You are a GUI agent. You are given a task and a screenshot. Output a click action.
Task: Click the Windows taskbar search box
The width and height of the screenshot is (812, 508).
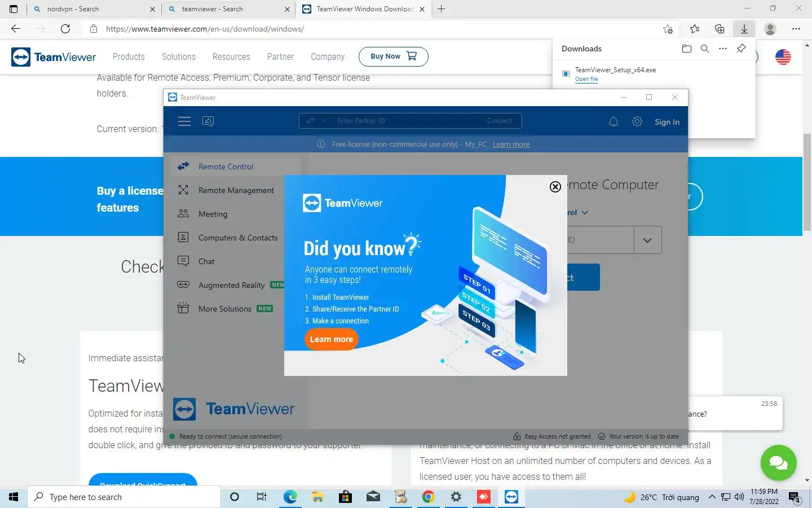coord(124,497)
